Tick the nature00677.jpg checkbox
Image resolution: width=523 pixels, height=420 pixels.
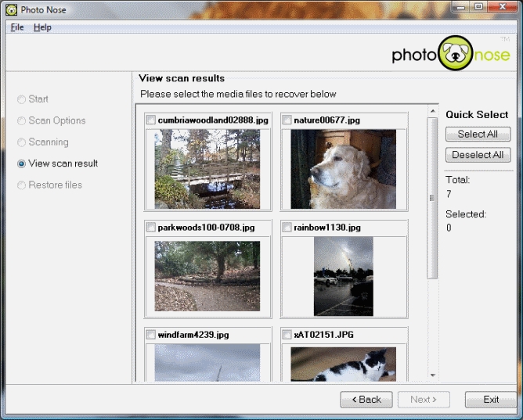287,120
